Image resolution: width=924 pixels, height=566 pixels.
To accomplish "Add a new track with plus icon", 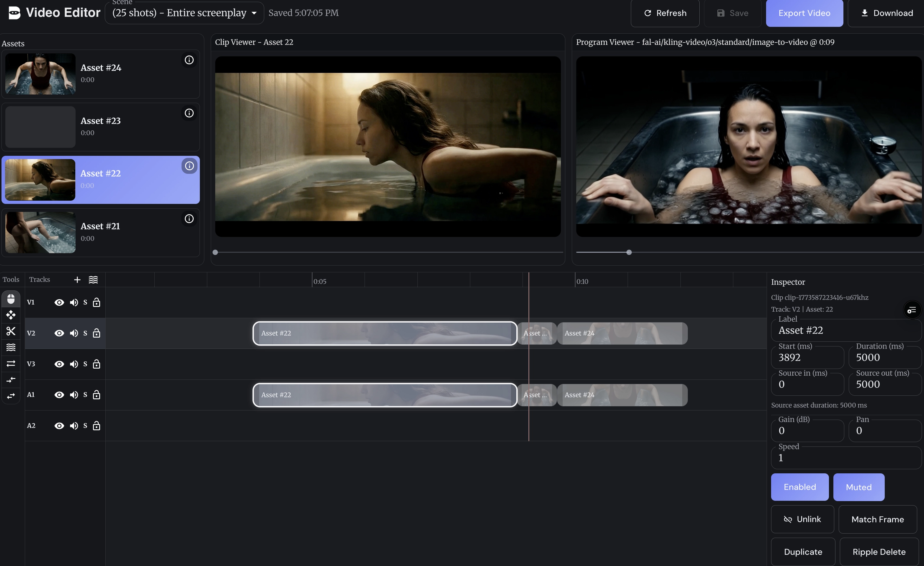I will tap(77, 280).
